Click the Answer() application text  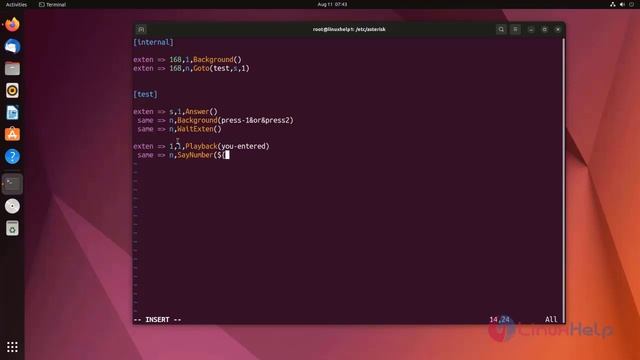[x=201, y=111]
